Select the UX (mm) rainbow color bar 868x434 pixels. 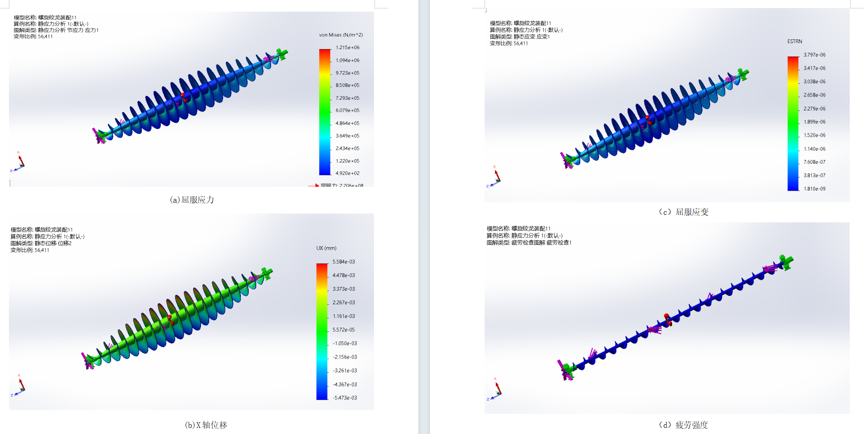tap(322, 331)
